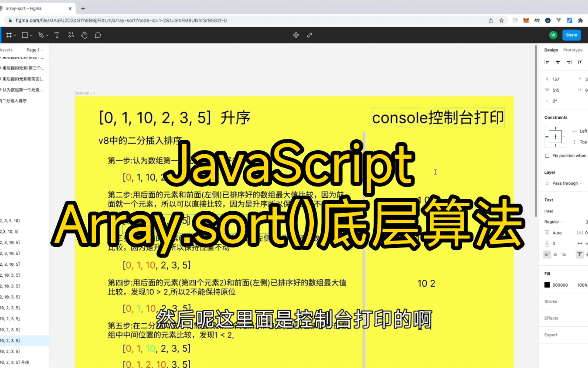
Task: Select the highlighted layer in left sidebar
Action: click(x=24, y=340)
